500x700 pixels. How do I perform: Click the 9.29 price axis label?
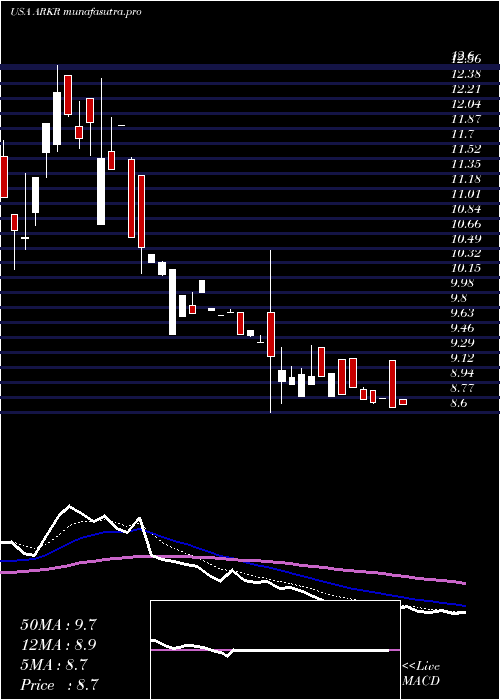pos(462,343)
